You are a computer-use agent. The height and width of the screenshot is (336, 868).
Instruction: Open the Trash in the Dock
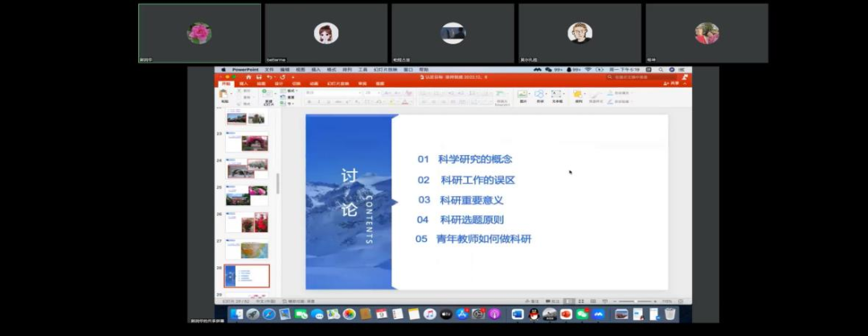coord(669,313)
